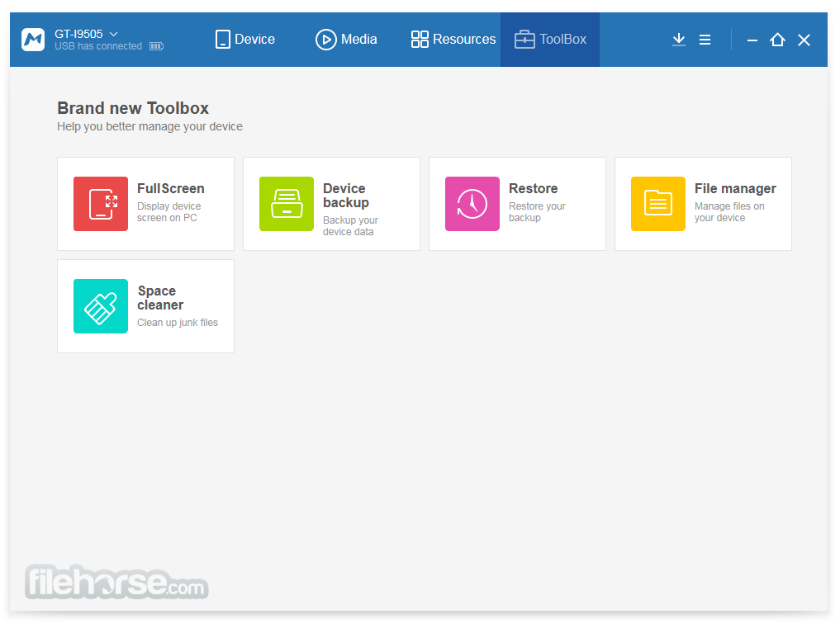This screenshot has width=840, height=624.
Task: Click 'Backup your device data' text
Action: tap(350, 226)
